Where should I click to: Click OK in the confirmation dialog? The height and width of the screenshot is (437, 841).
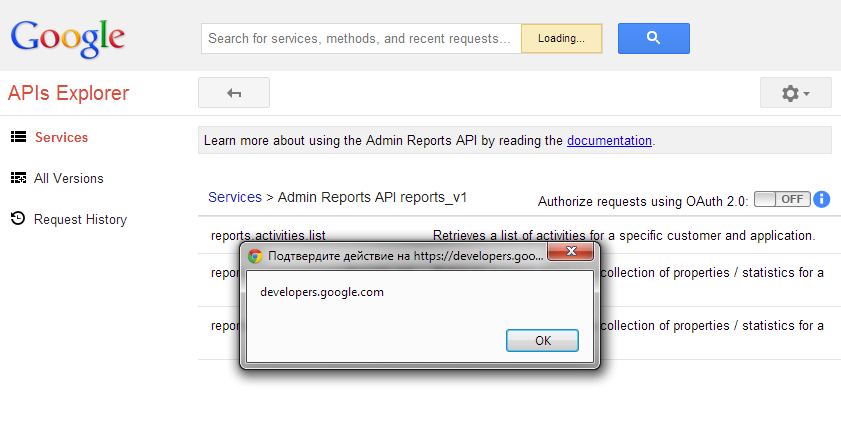542,340
